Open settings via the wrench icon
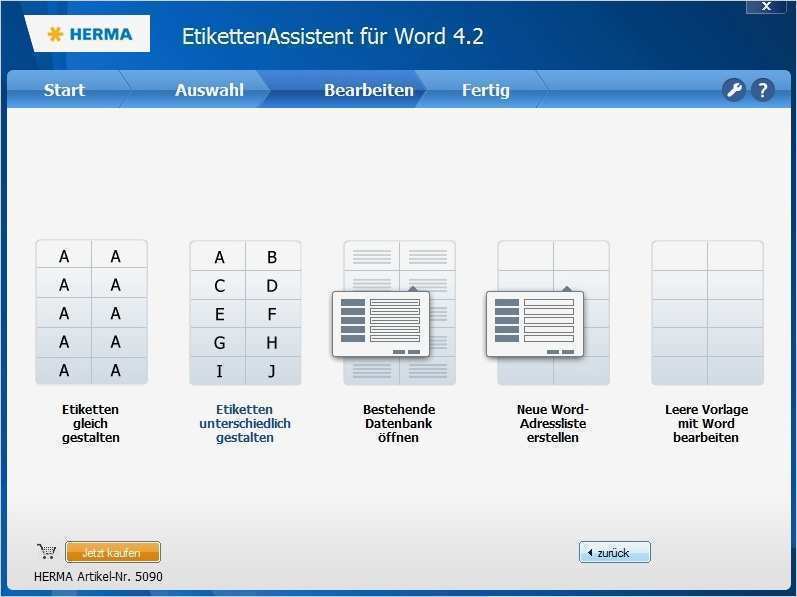 (x=733, y=90)
